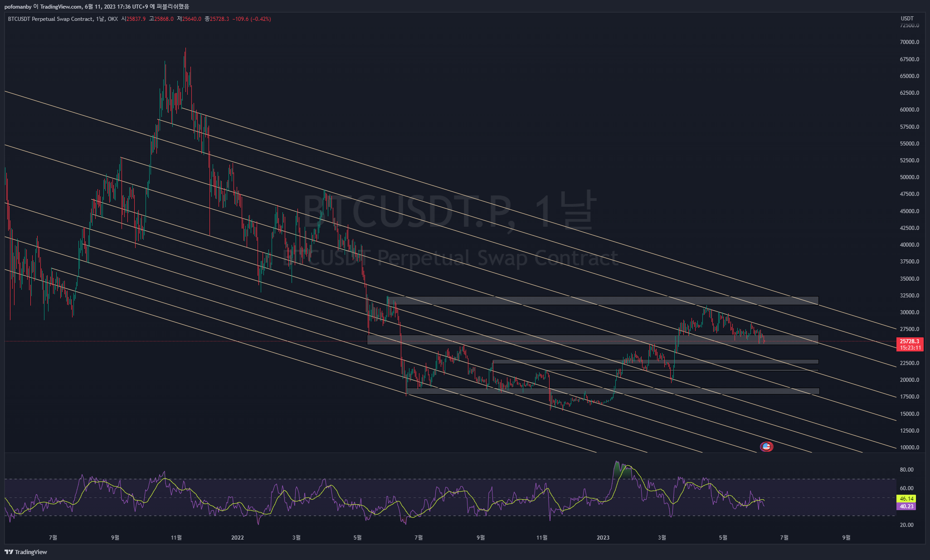The height and width of the screenshot is (560, 930).
Task: Click the close value 25728.3 in the legend
Action: (219, 19)
